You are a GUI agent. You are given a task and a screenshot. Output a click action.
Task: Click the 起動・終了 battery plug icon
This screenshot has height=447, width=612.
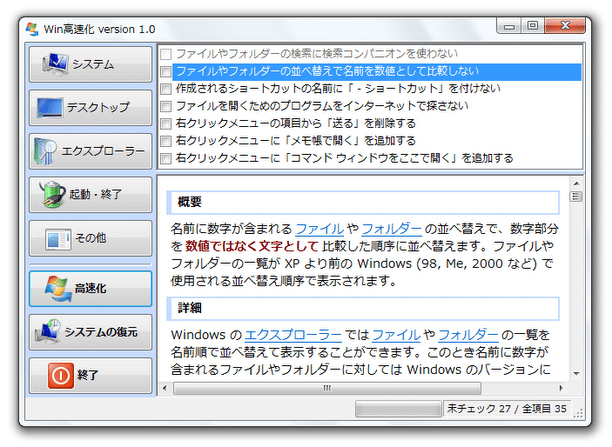(52, 194)
